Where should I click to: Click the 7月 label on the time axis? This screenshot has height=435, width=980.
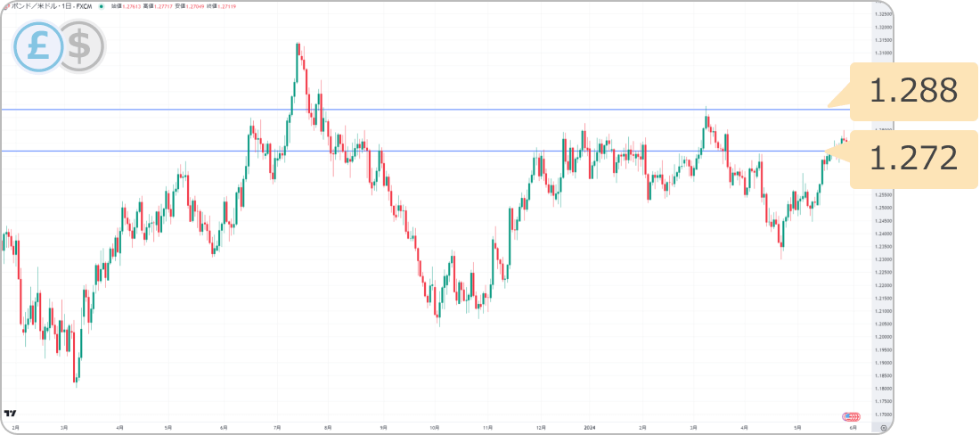tap(278, 428)
